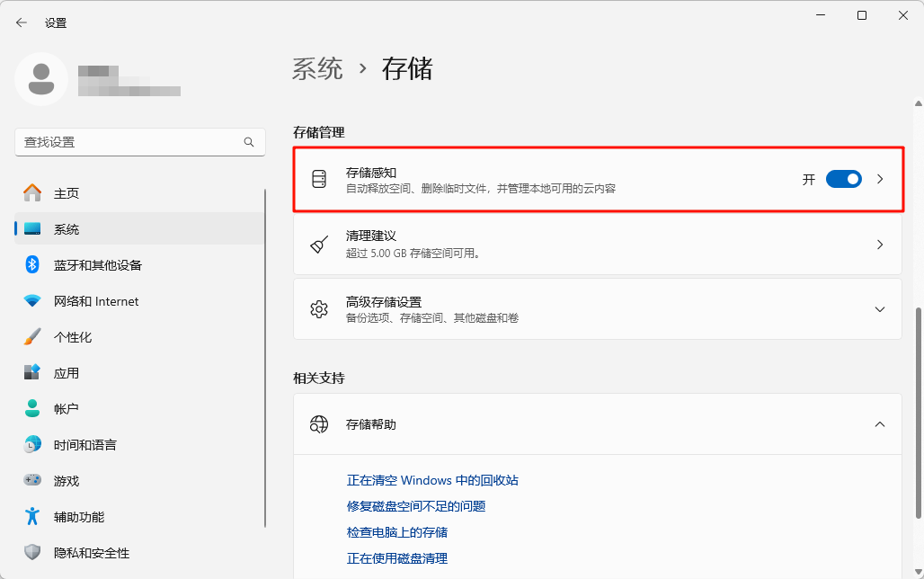Click the search magnifier icon
Image resolution: width=924 pixels, height=579 pixels.
[x=249, y=142]
